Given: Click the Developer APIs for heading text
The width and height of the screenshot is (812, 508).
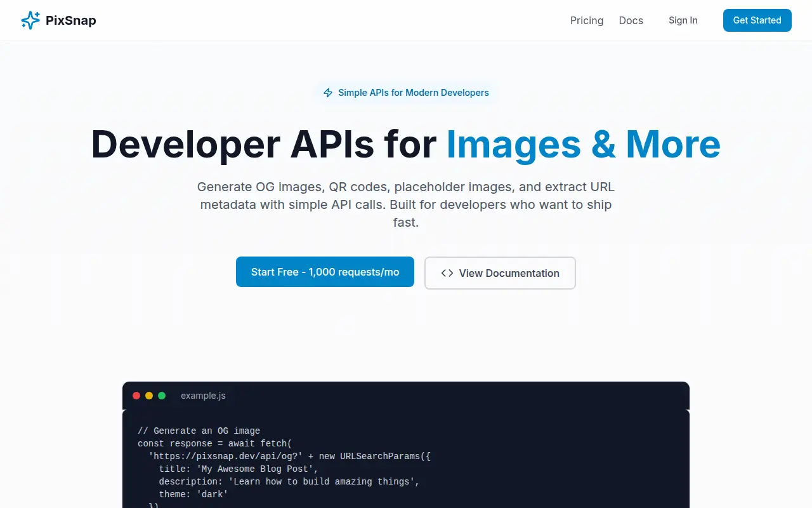Looking at the screenshot, I should (x=264, y=144).
